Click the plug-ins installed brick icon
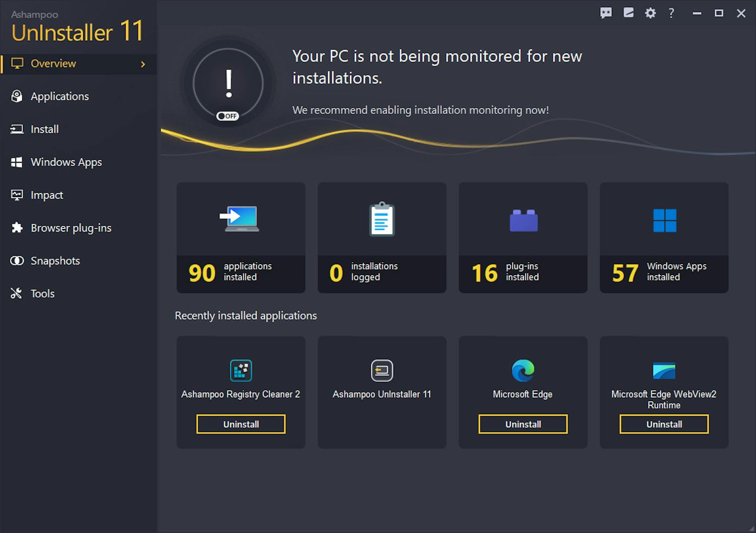 click(524, 220)
